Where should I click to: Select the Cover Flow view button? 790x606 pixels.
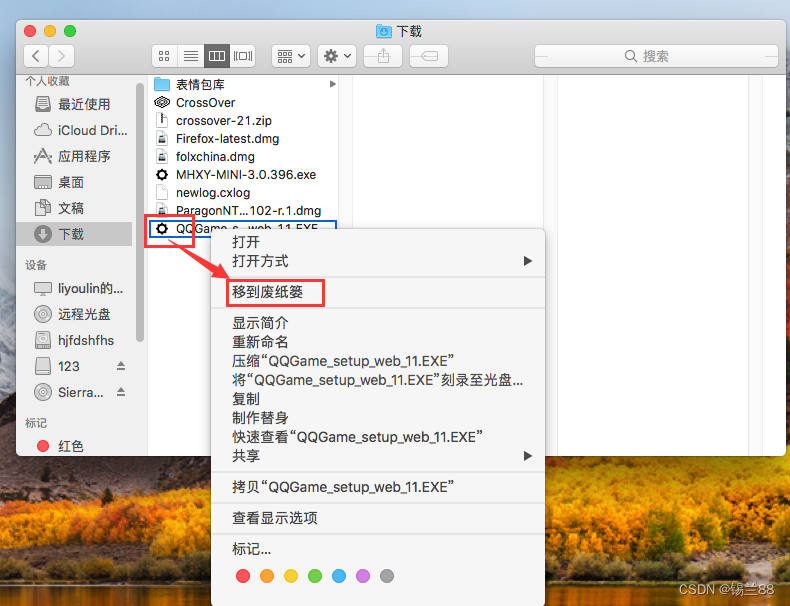pos(243,56)
